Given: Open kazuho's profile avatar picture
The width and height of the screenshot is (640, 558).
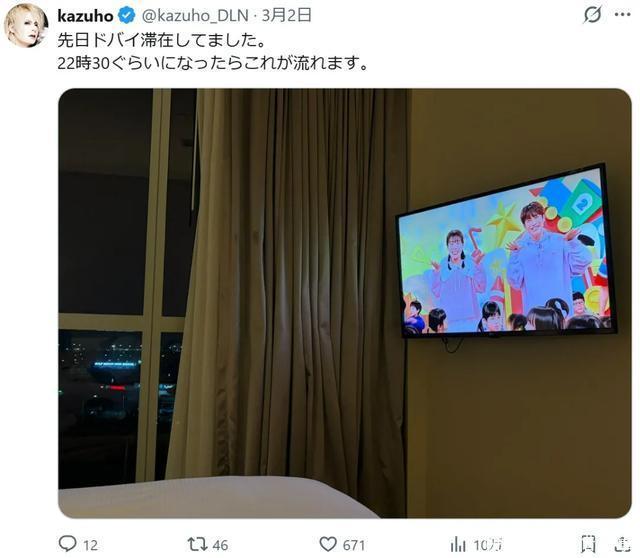Looking at the screenshot, I should (26, 25).
